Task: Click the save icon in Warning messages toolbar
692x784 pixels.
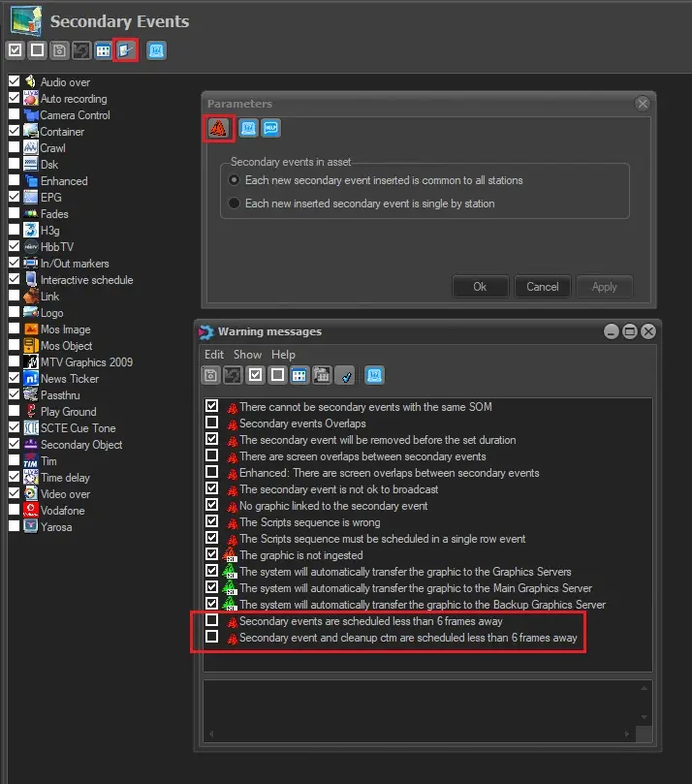Action: pyautogui.click(x=211, y=375)
